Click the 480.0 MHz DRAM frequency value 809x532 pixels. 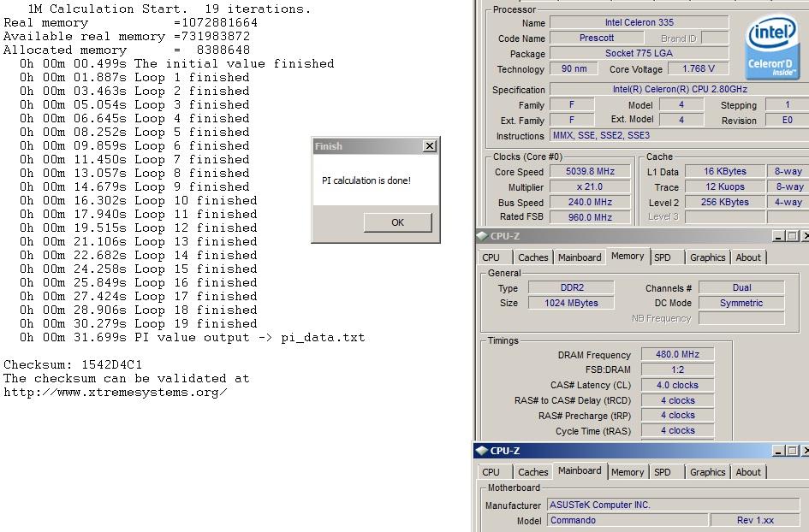(x=677, y=354)
